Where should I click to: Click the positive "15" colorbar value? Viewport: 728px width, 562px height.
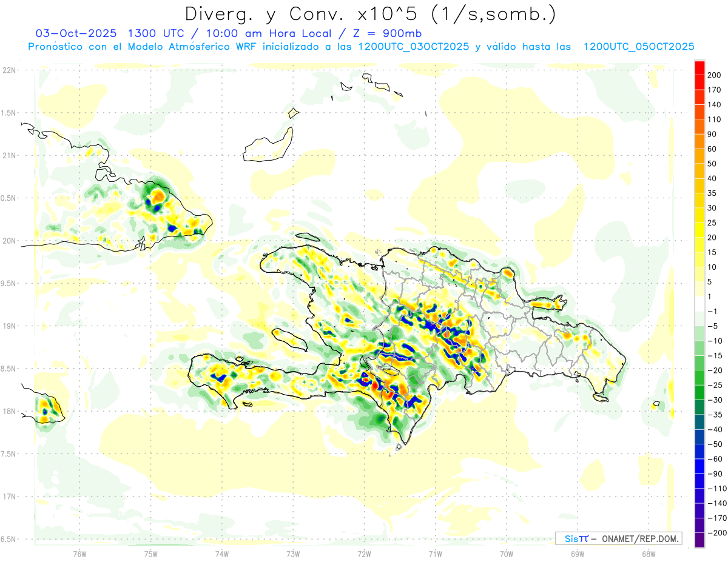click(x=712, y=252)
